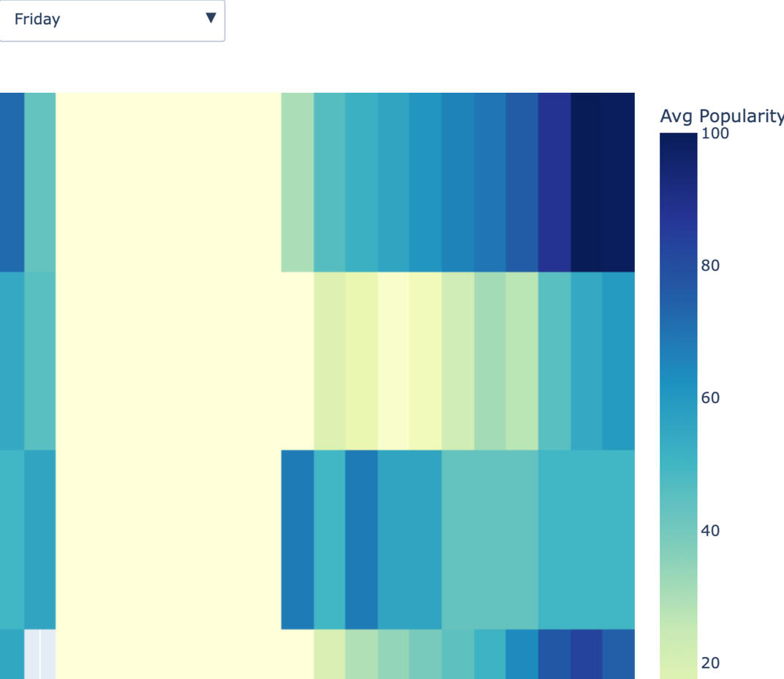Image resolution: width=784 pixels, height=679 pixels.
Task: Open the Friday day dropdown
Action: [x=110, y=20]
